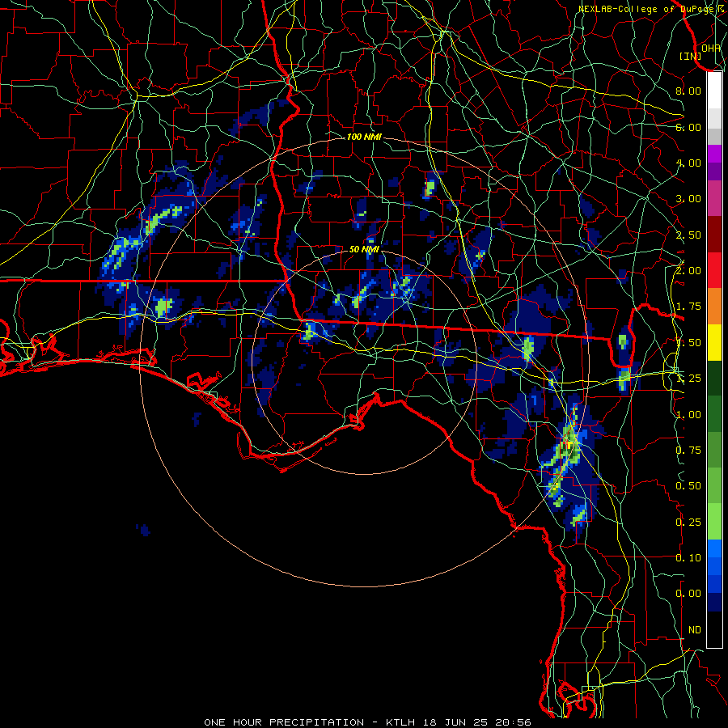Select the pink swatch beside 3.00
Viewport: 728px width, 728px height.
click(x=714, y=199)
